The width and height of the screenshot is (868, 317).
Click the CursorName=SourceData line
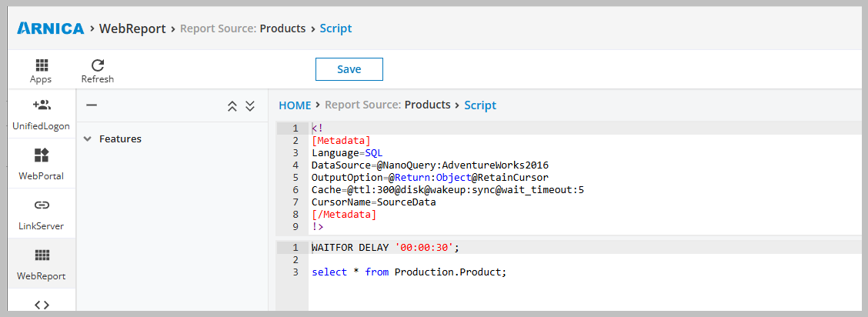(x=374, y=202)
